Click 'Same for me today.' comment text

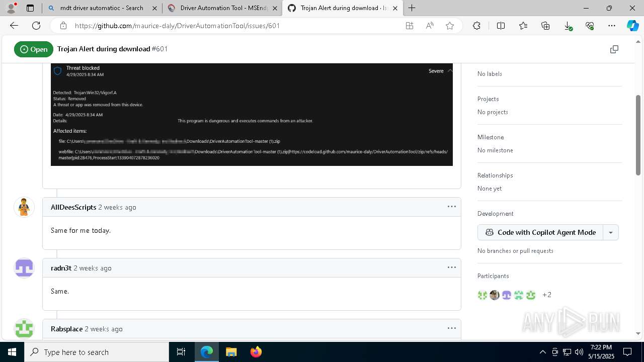(x=80, y=230)
